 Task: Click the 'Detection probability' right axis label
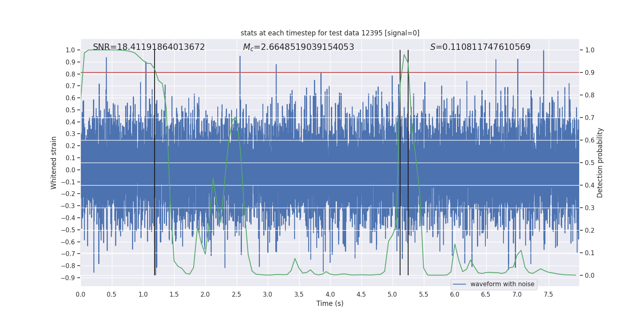pos(600,163)
